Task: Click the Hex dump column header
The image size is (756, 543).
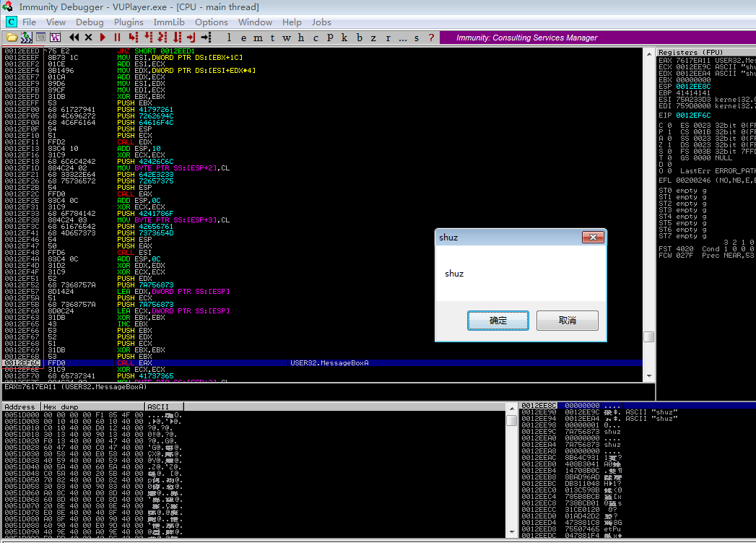Action: pos(94,407)
